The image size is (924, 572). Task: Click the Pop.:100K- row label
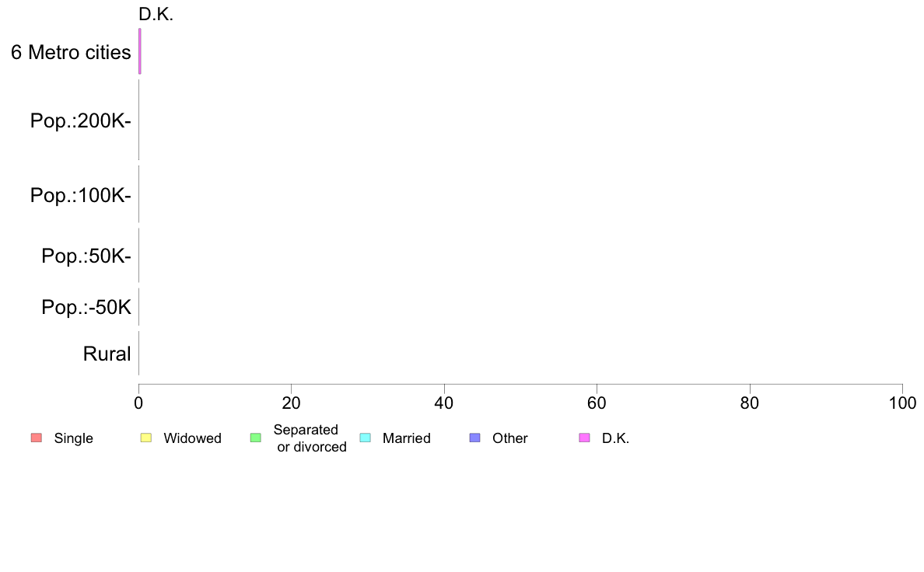pyautogui.click(x=81, y=196)
